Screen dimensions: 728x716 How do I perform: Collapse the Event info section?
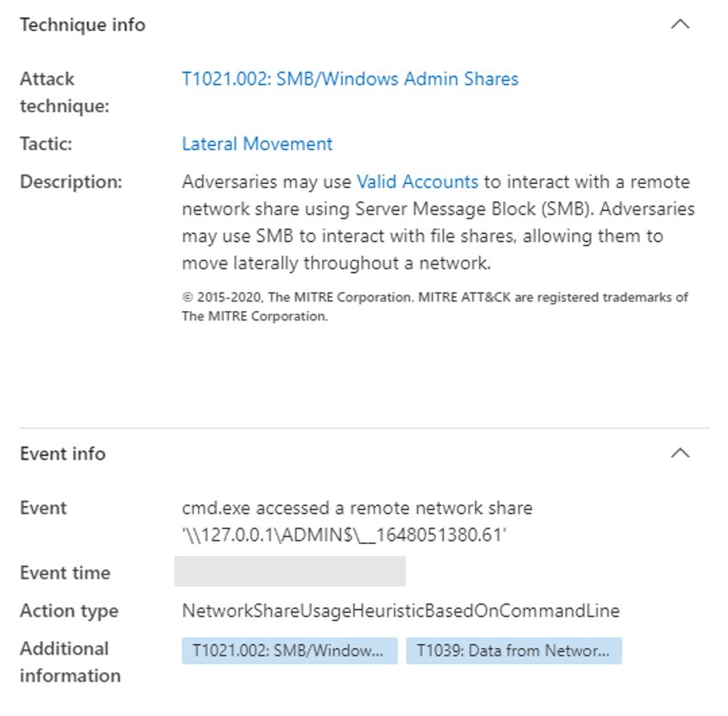click(x=680, y=453)
